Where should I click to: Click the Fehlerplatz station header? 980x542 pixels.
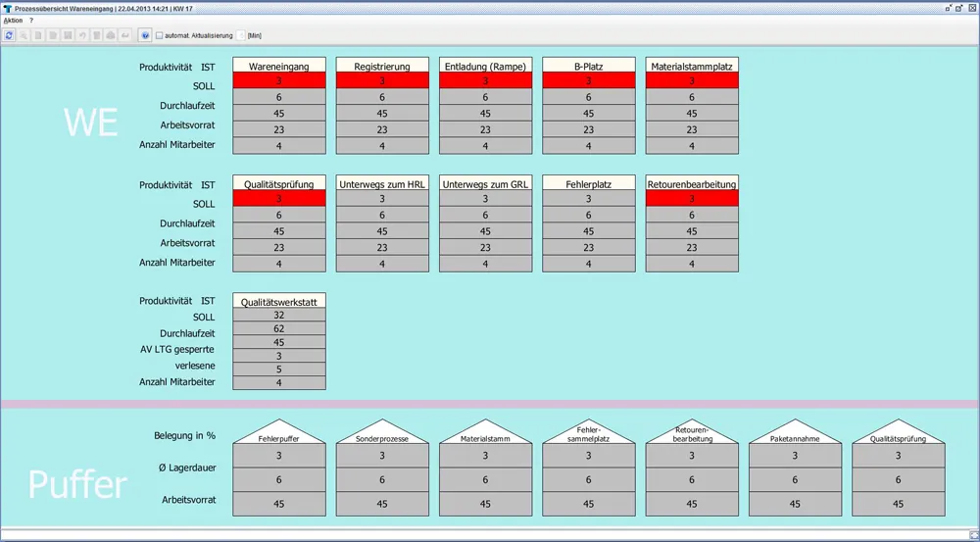click(x=589, y=183)
